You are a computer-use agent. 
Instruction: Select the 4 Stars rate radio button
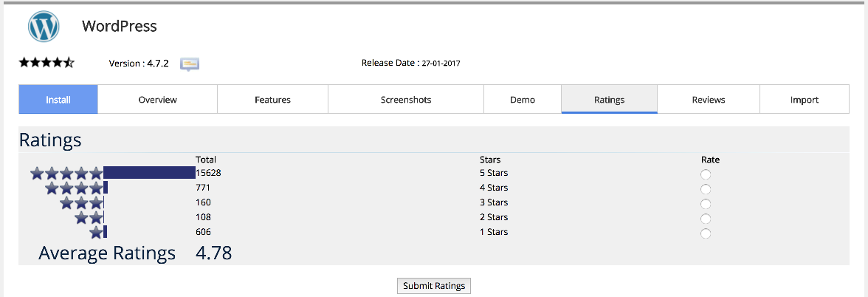[706, 189]
